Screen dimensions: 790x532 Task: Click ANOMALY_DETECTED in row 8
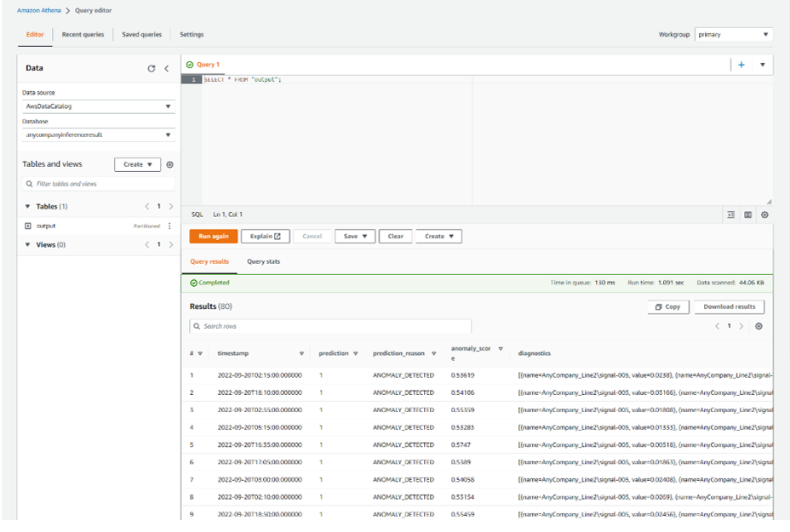[403, 497]
